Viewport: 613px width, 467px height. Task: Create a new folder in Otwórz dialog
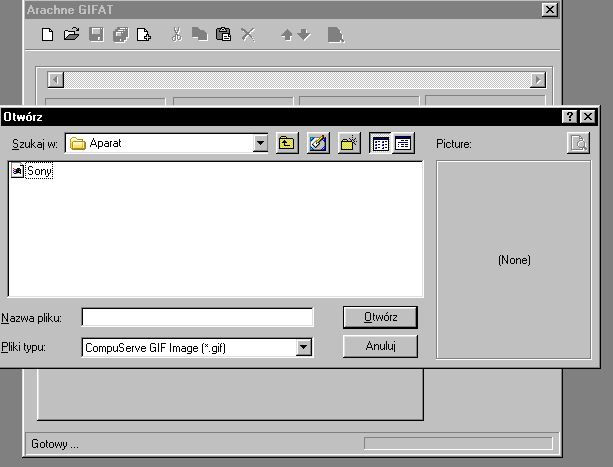tap(349, 143)
